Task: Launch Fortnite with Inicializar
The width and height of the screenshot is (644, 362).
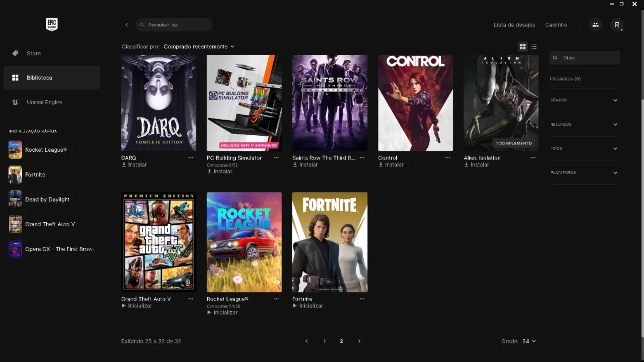Action: (x=308, y=306)
